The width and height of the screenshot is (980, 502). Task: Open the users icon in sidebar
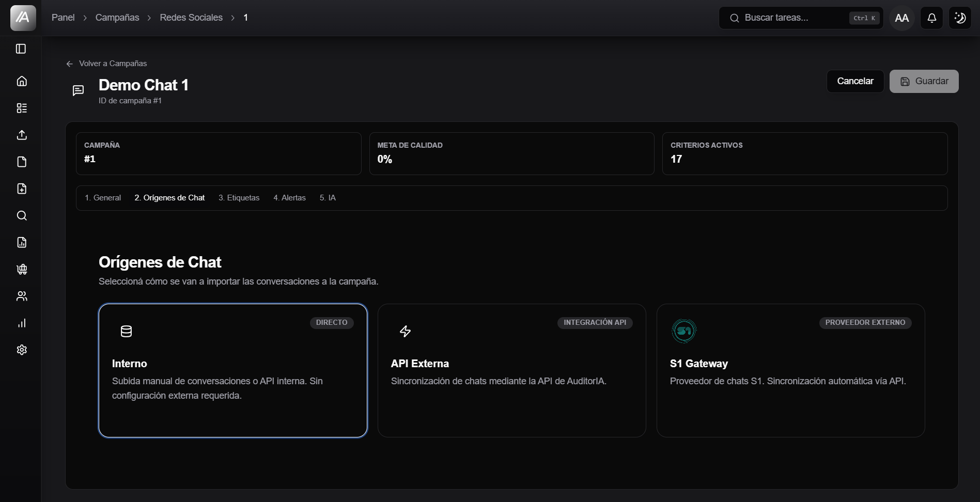coord(22,296)
